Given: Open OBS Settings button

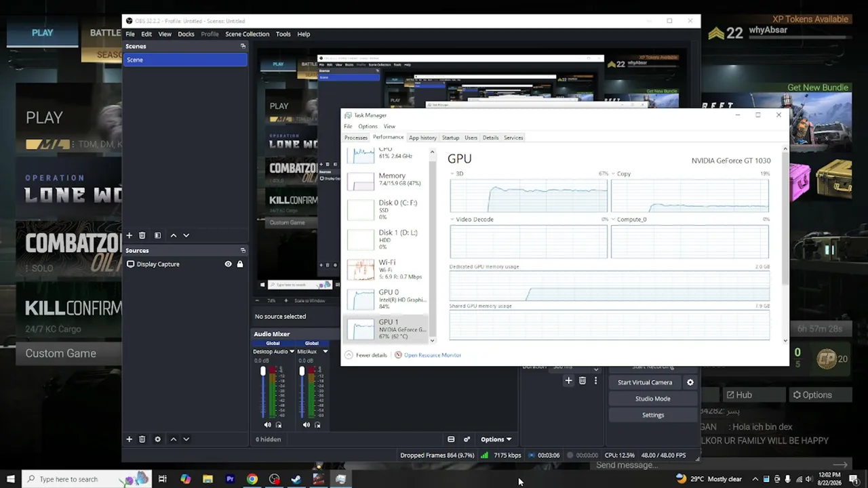Looking at the screenshot, I should [652, 415].
